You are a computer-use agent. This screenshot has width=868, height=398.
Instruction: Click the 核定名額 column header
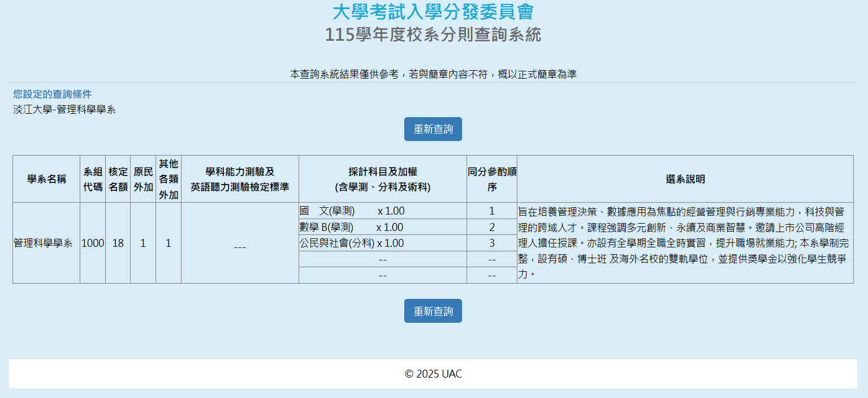coord(118,179)
